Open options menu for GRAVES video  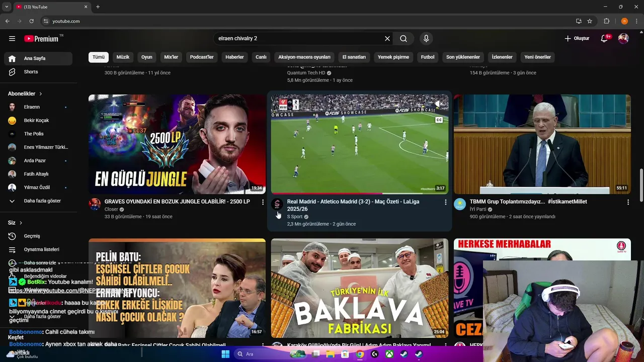[263, 202]
